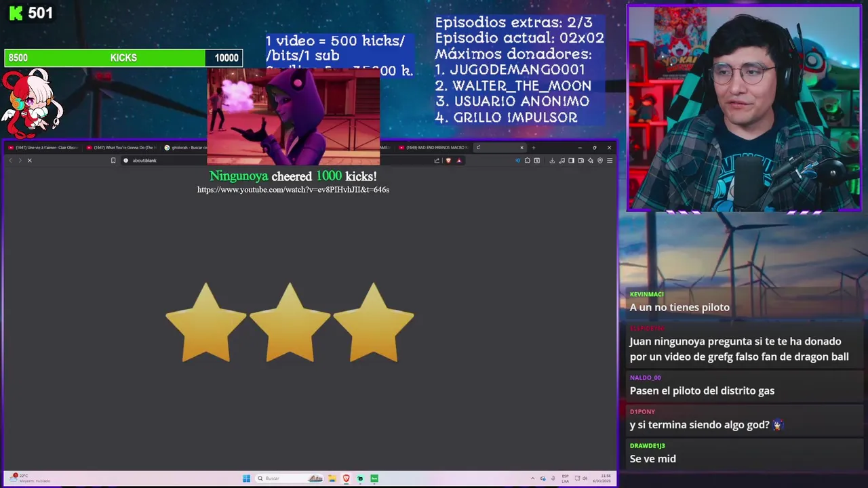Click 'A un no tienes piloto' chat message
This screenshot has width=868, height=488.
(679, 307)
